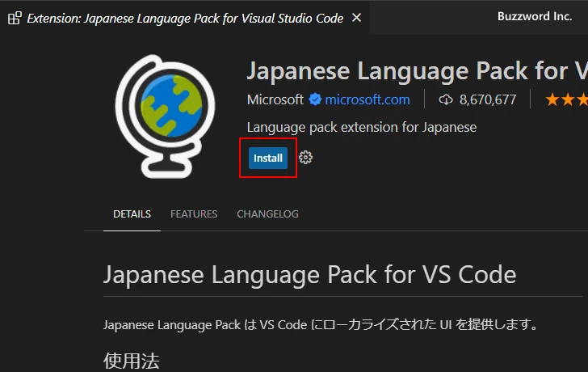Open the CHANGELOG tab
This screenshot has height=372, width=588.
click(268, 214)
